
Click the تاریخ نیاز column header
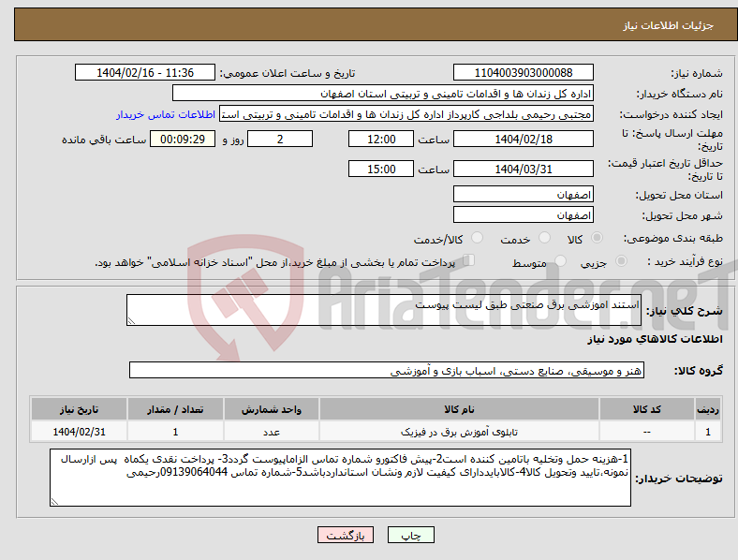pos(79,409)
